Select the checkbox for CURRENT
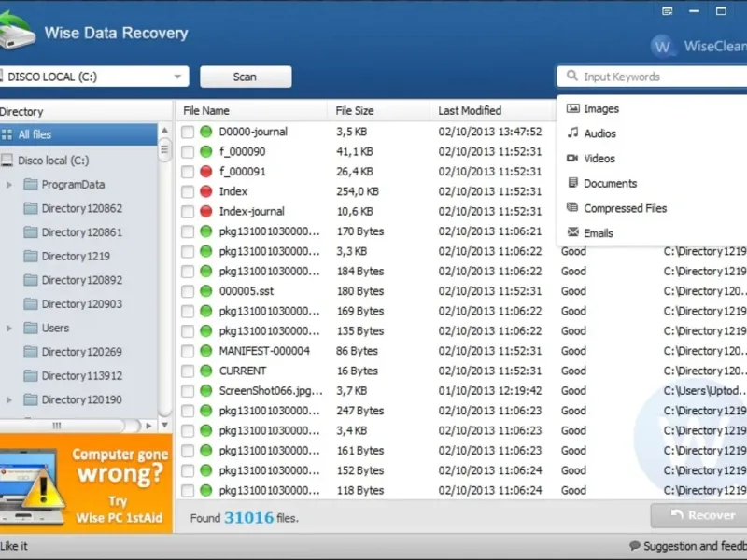The width and height of the screenshot is (747, 560). point(188,371)
